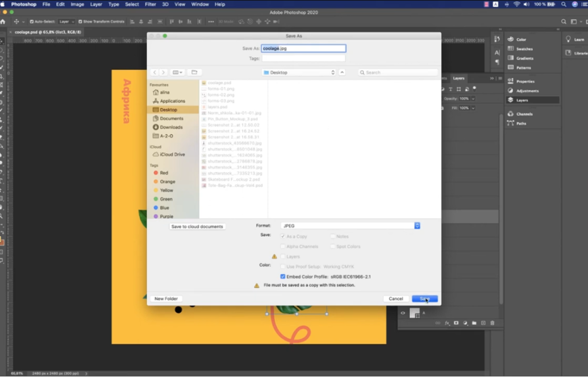This screenshot has height=377, width=588.
Task: Open the Desktop location dropdown
Action: tap(299, 72)
